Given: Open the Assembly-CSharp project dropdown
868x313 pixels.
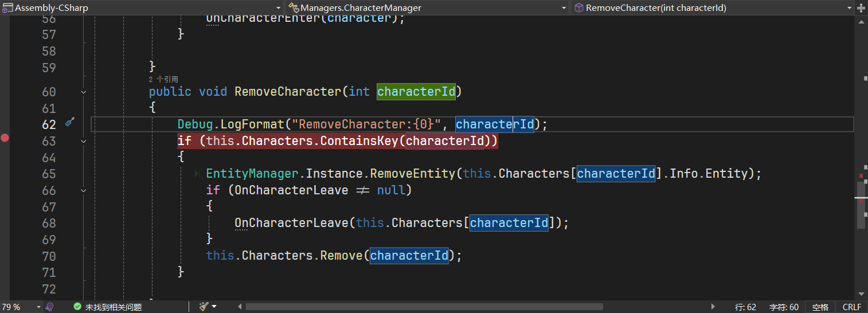Looking at the screenshot, I should (x=279, y=7).
